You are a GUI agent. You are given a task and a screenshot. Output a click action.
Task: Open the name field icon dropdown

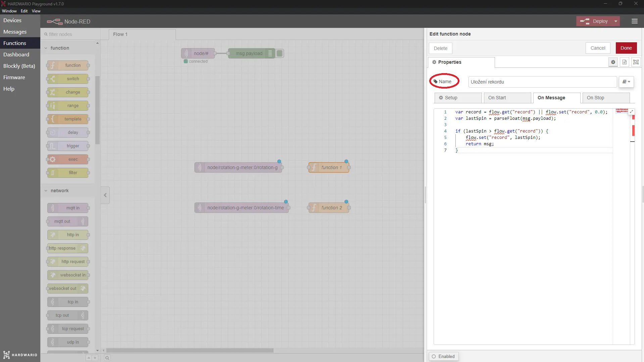pos(626,82)
